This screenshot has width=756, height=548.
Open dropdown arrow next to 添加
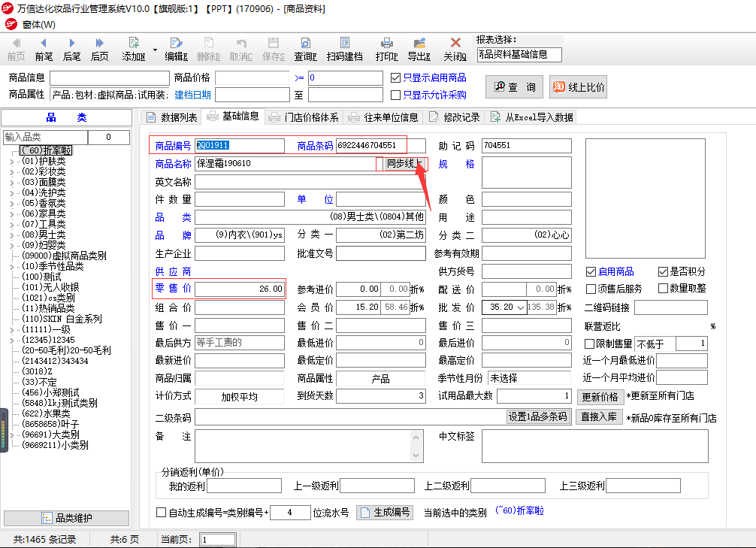(155, 50)
